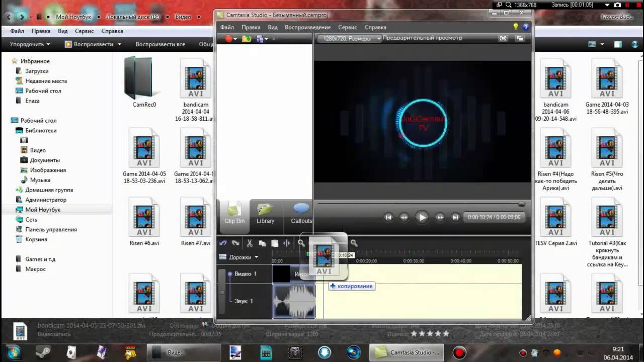
Task: Select Загрузки in Explorer sidebar
Action: [37, 71]
